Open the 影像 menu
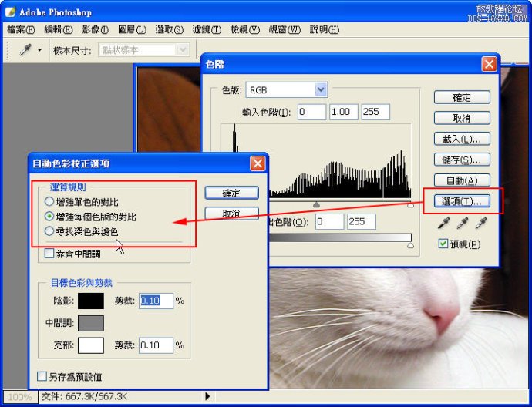 96,29
